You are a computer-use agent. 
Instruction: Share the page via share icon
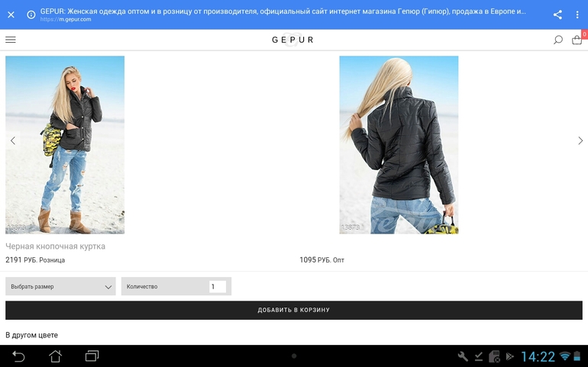coord(557,14)
